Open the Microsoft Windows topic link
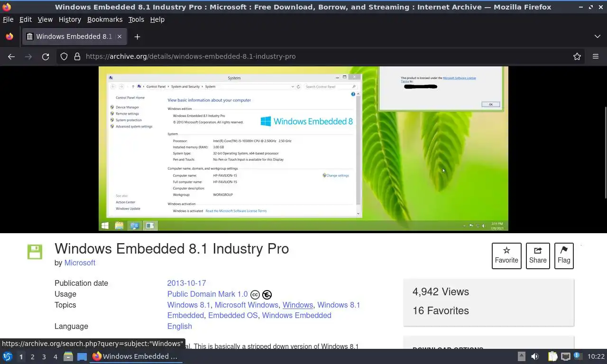607x364 pixels. (x=247, y=305)
